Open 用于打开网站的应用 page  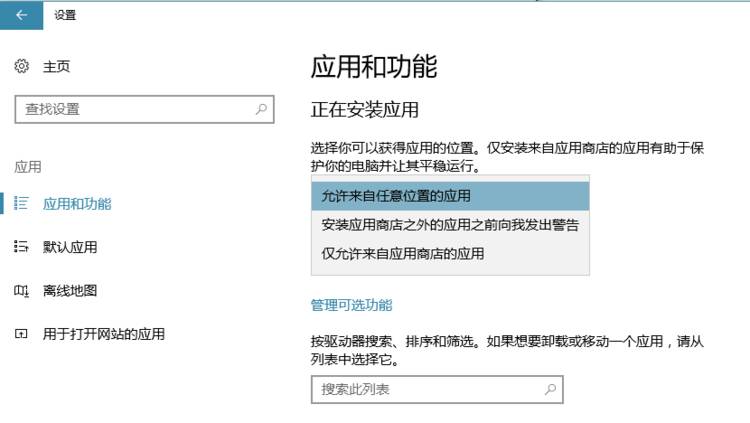(x=104, y=334)
